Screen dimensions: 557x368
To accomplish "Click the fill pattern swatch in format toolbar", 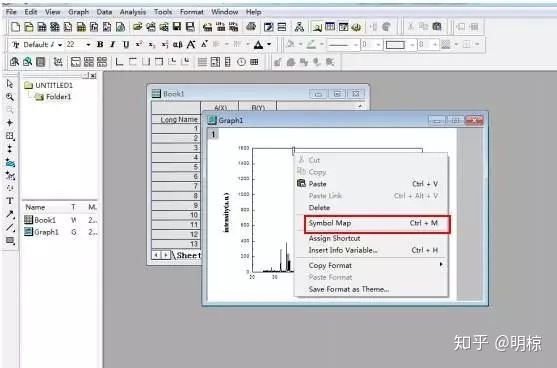I will [x=445, y=44].
